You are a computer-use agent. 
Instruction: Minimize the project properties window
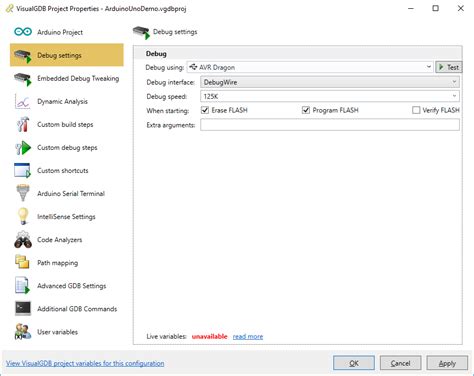411,8
